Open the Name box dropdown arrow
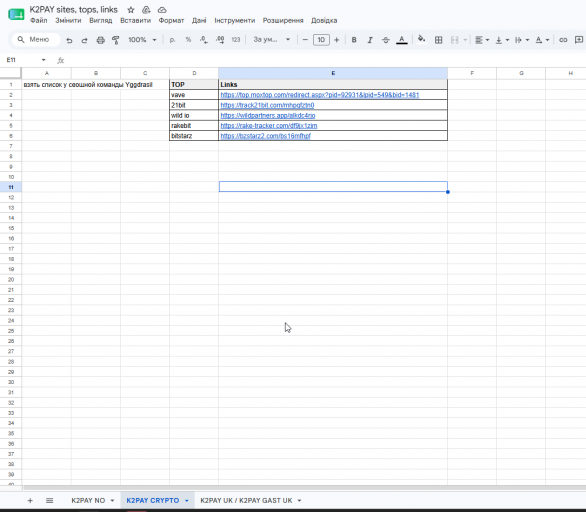 (43, 60)
